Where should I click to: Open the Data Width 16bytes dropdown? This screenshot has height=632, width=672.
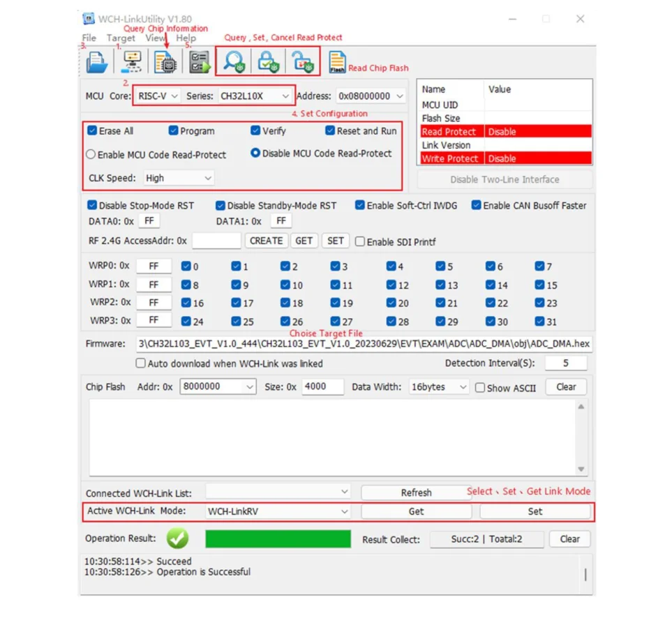pos(439,387)
